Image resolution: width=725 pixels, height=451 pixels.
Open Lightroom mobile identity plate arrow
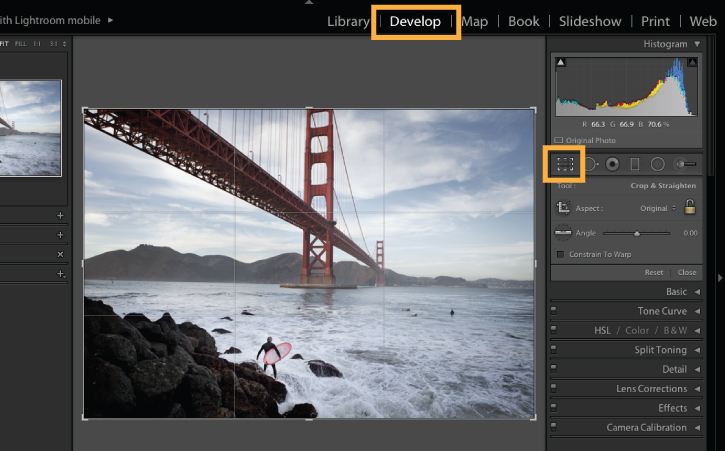click(x=111, y=20)
